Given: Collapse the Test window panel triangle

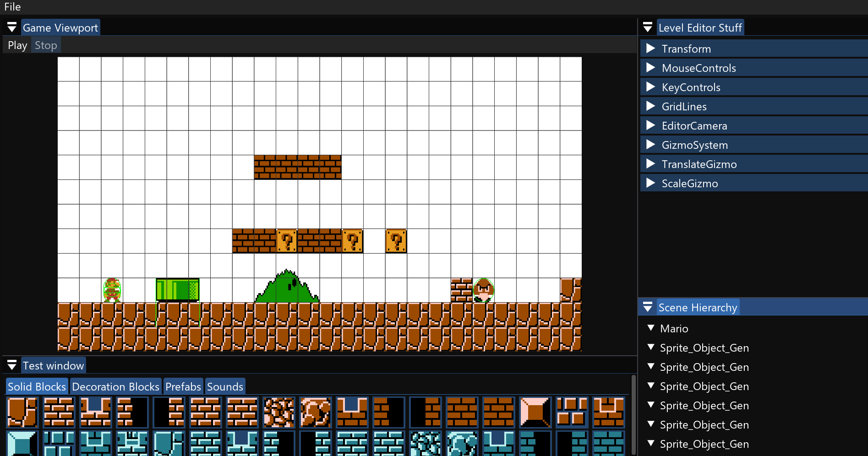Looking at the screenshot, I should pyautogui.click(x=12, y=365).
